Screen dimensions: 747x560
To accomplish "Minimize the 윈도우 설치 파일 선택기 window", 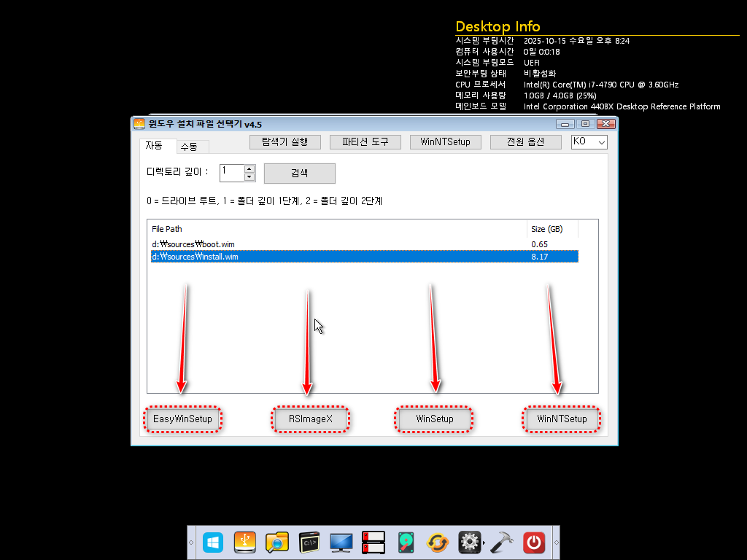I will pyautogui.click(x=565, y=124).
